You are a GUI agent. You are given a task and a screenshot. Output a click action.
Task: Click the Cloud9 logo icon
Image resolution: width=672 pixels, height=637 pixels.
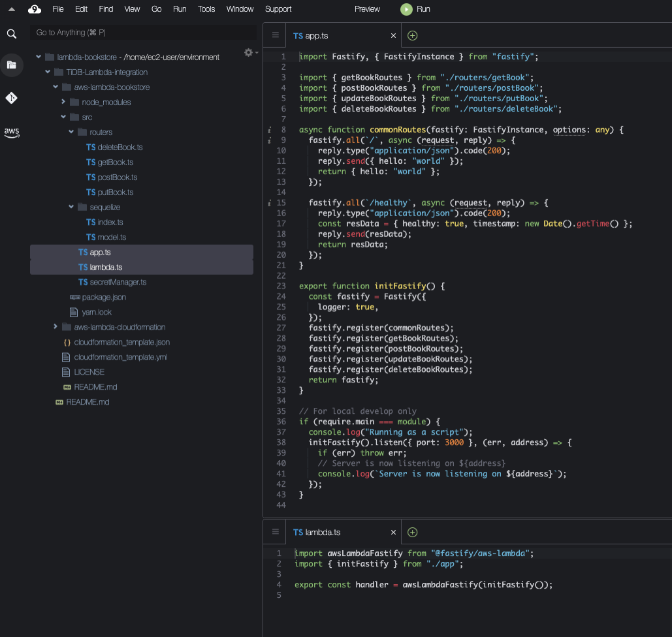tap(34, 9)
